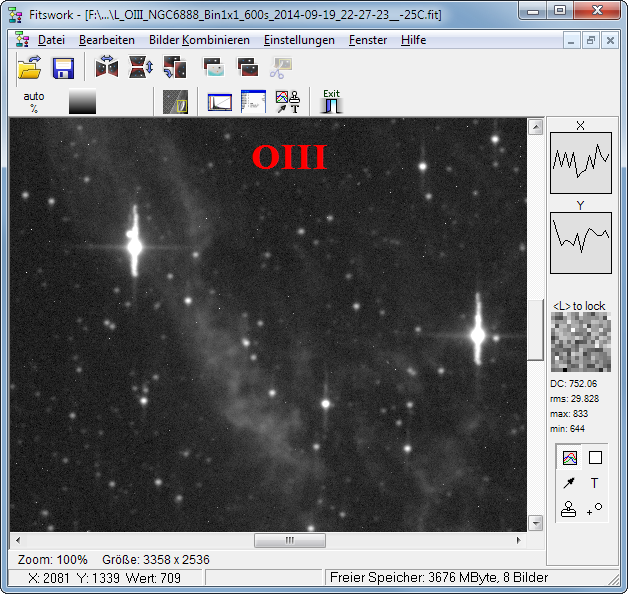Open the Bilder Kombinieren menu
The width and height of the screenshot is (628, 594).
click(199, 40)
